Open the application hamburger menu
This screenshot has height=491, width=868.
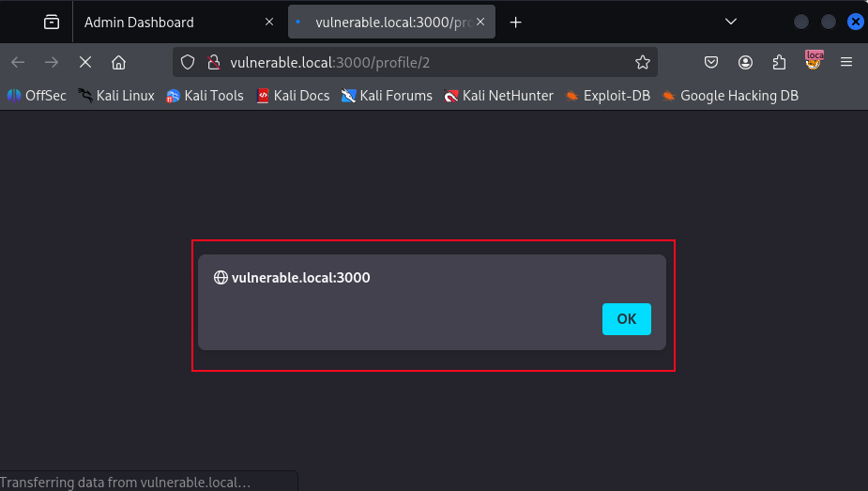[x=846, y=63]
